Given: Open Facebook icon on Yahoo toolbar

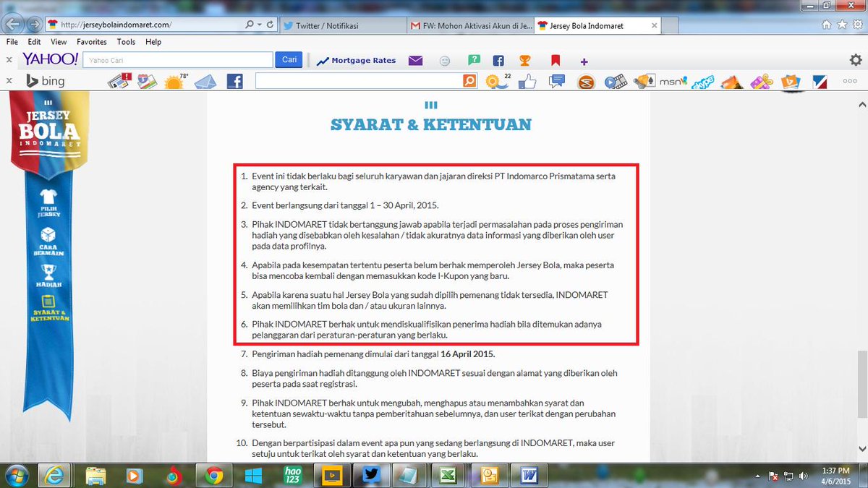Looking at the screenshot, I should [x=498, y=61].
